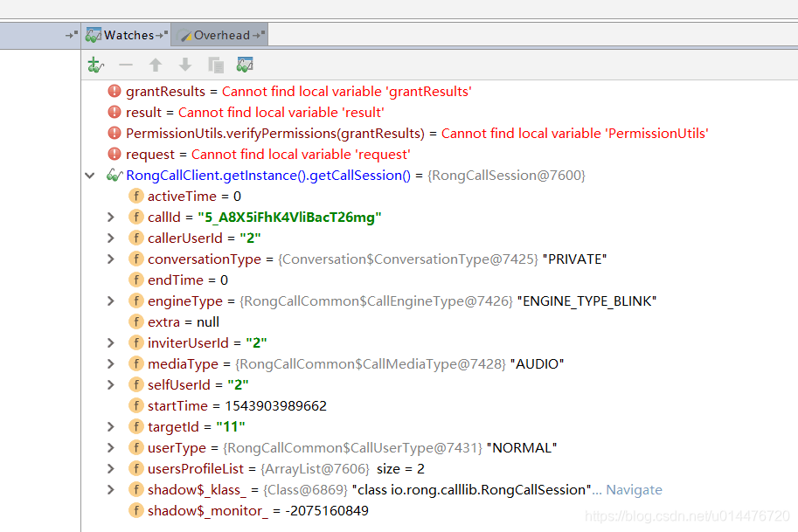Select the grantResults watch row text
Screen dimensions: 798x532
(299, 92)
